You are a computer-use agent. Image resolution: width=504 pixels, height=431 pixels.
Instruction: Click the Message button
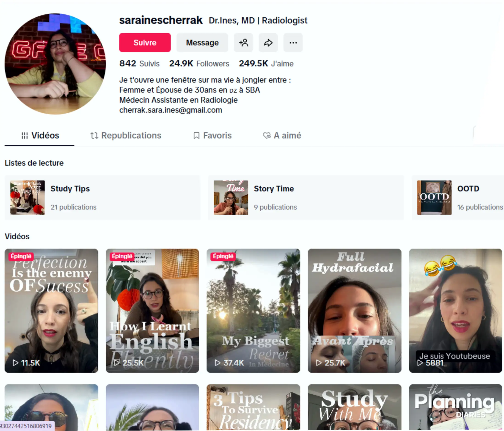point(202,43)
